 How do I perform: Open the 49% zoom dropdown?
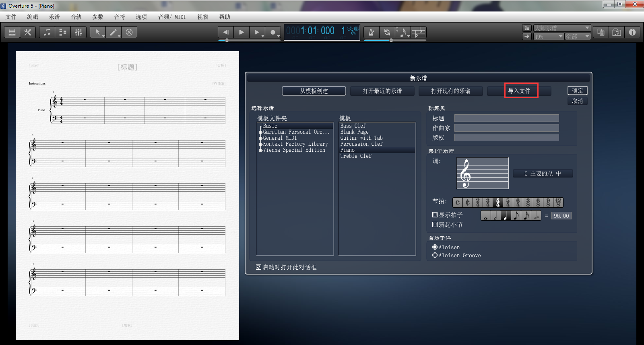pyautogui.click(x=549, y=37)
